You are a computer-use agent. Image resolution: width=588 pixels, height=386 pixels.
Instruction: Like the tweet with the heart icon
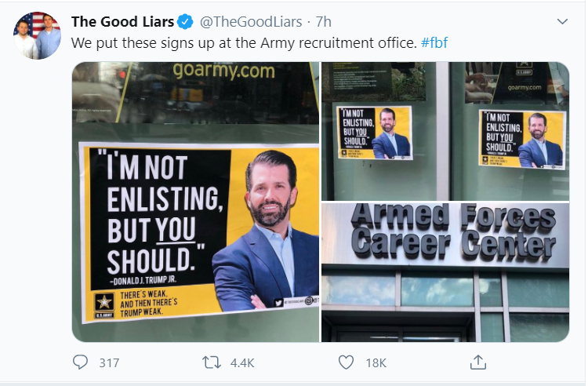tap(346, 362)
